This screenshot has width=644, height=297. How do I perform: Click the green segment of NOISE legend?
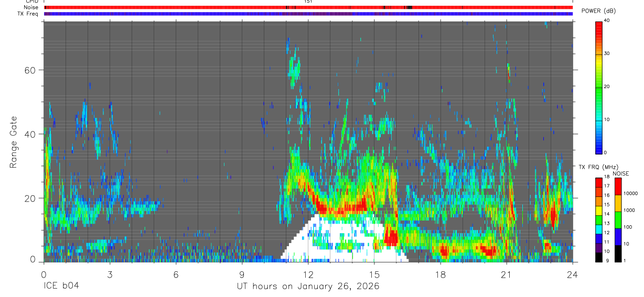618,219
